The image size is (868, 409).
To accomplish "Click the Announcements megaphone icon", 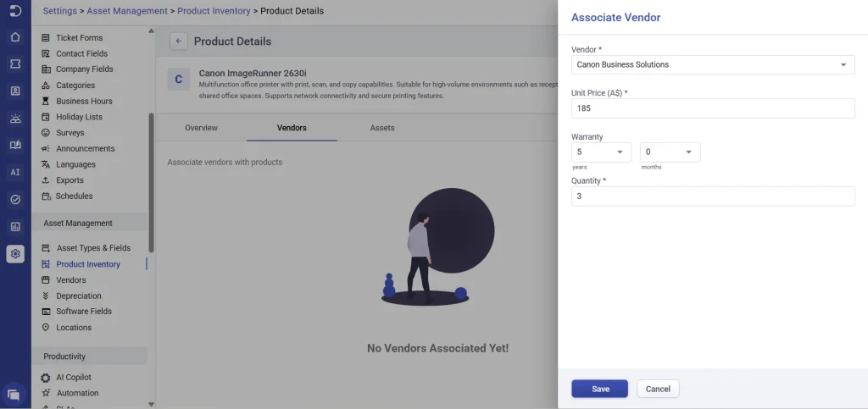I will 46,149.
